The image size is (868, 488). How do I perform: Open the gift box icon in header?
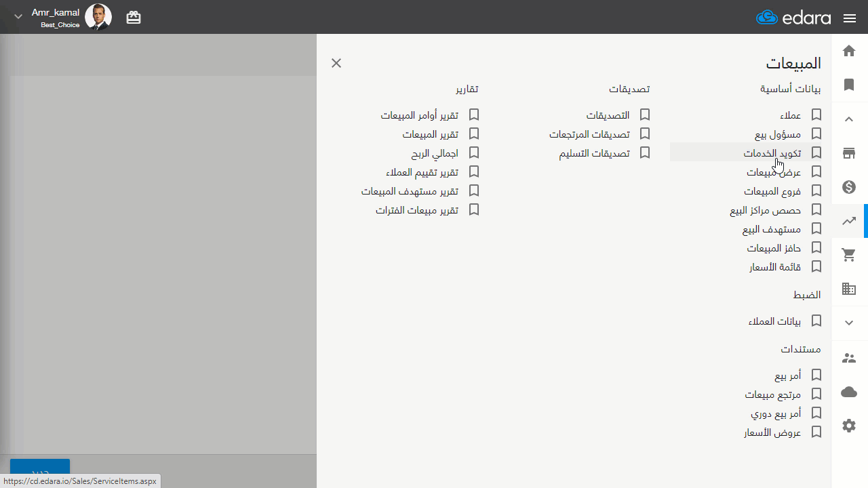[x=134, y=18]
